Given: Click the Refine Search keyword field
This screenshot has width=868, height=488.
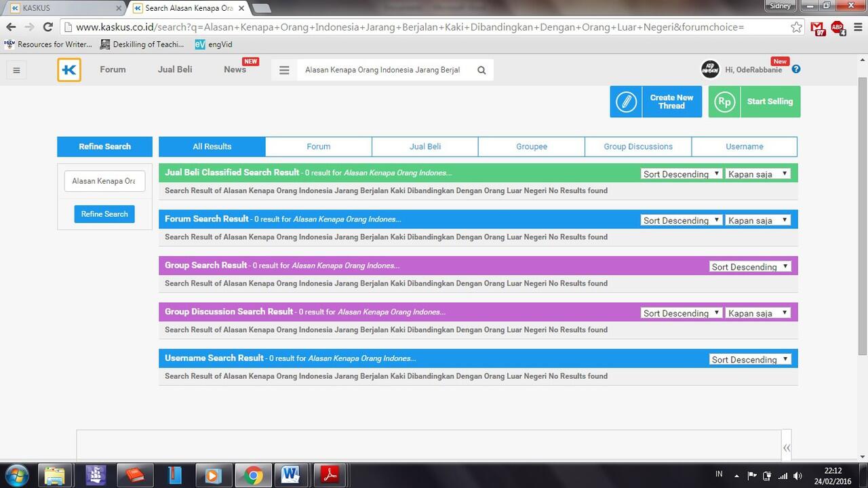Looking at the screenshot, I should [104, 181].
